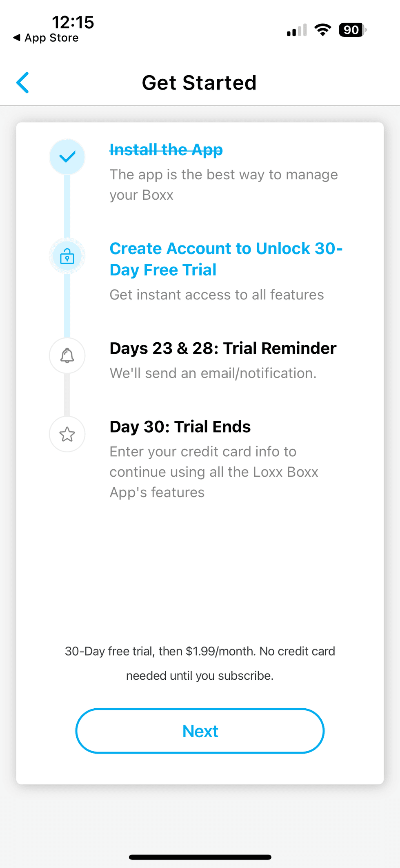Tap the 12:15 clock in status bar
The height and width of the screenshot is (868, 400).
73,22
